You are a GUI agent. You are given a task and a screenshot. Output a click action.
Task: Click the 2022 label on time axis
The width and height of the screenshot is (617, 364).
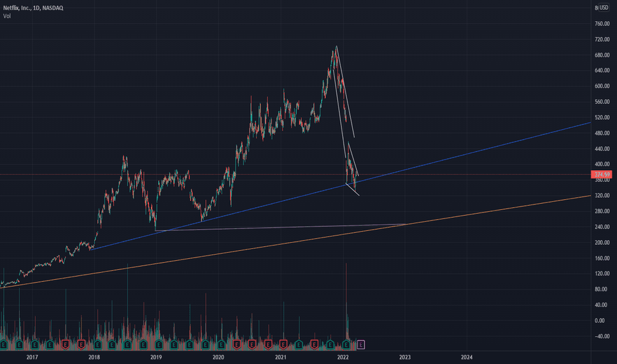click(x=343, y=357)
